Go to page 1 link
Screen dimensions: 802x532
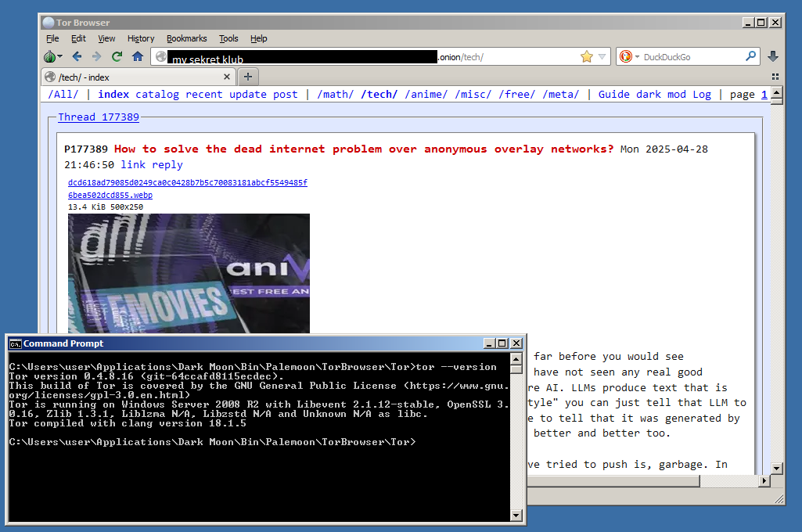pyautogui.click(x=764, y=94)
